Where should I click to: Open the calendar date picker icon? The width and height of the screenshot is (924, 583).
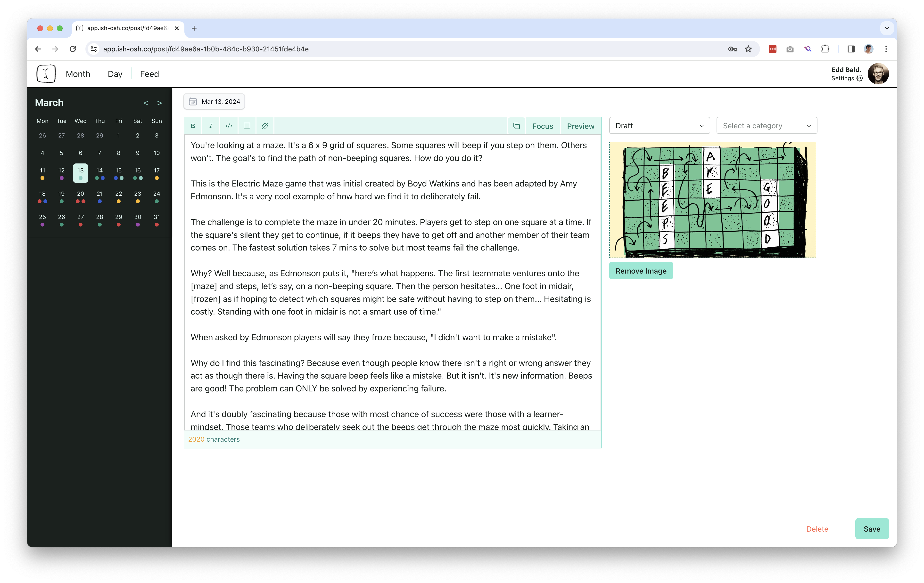[194, 101]
